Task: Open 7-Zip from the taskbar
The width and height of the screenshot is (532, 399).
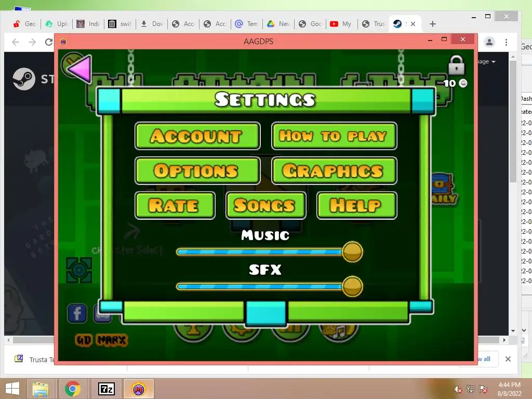Action: pos(106,389)
